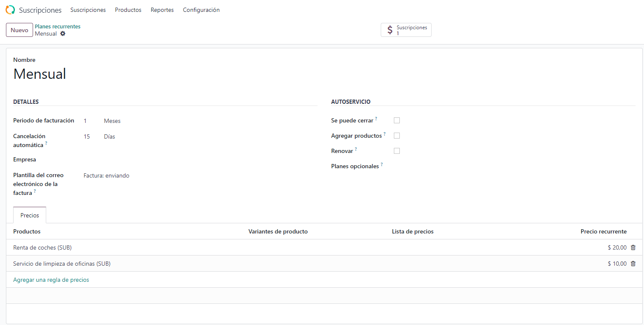Open the Productos menu

click(128, 10)
